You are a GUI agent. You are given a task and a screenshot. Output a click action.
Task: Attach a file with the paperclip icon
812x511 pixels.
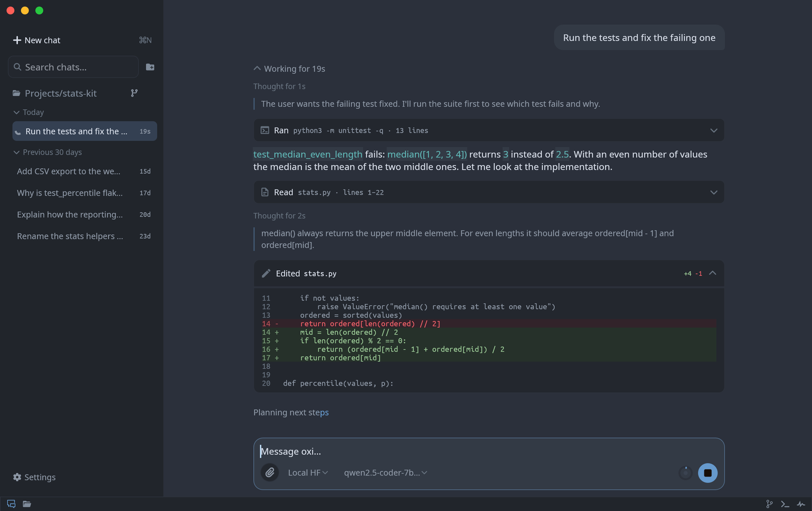(x=270, y=472)
